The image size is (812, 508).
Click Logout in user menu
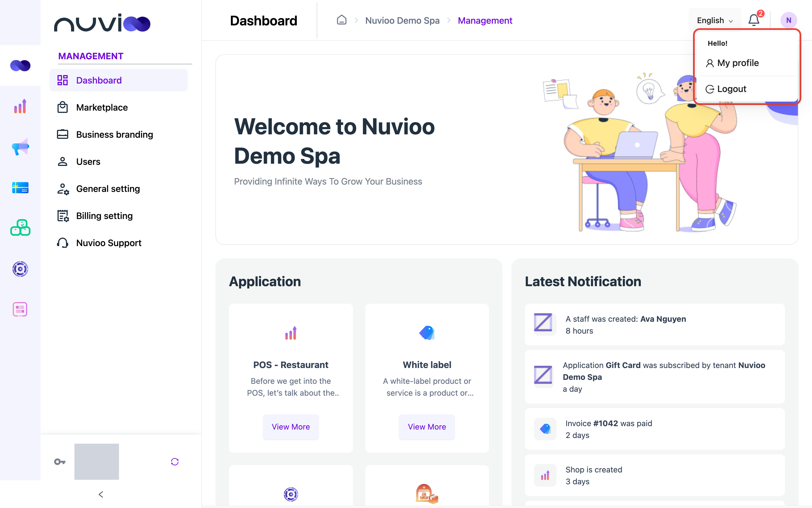pyautogui.click(x=747, y=89)
